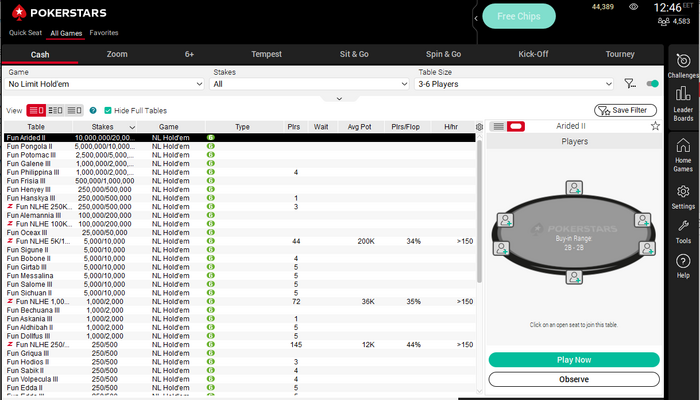This screenshot has width=700, height=400.
Task: Switch to the Sit & Go tab
Action: point(354,54)
